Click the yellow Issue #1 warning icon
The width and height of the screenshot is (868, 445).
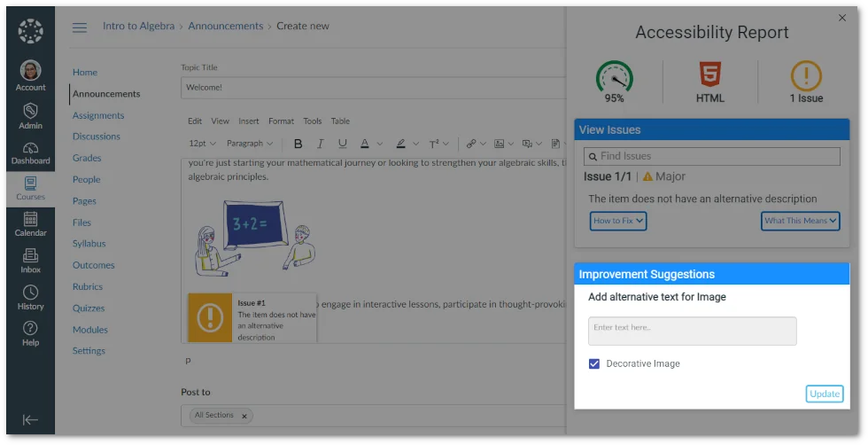210,316
